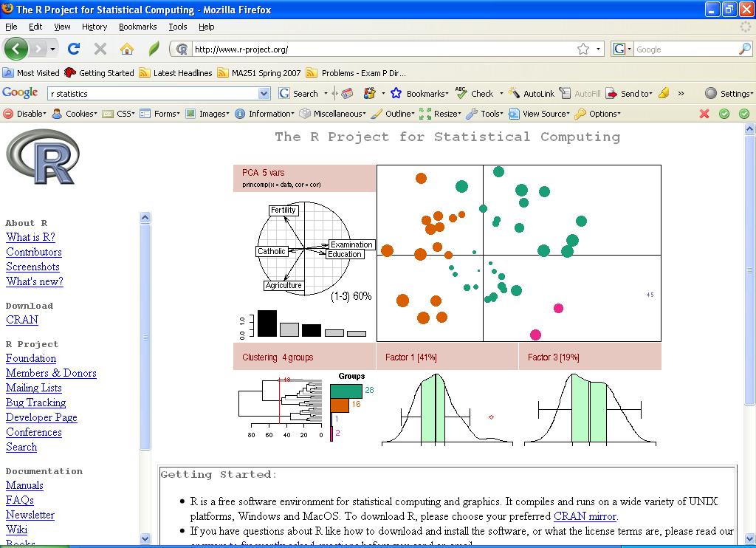The width and height of the screenshot is (756, 548).
Task: Click the red X web developer icon
Action: (x=704, y=114)
